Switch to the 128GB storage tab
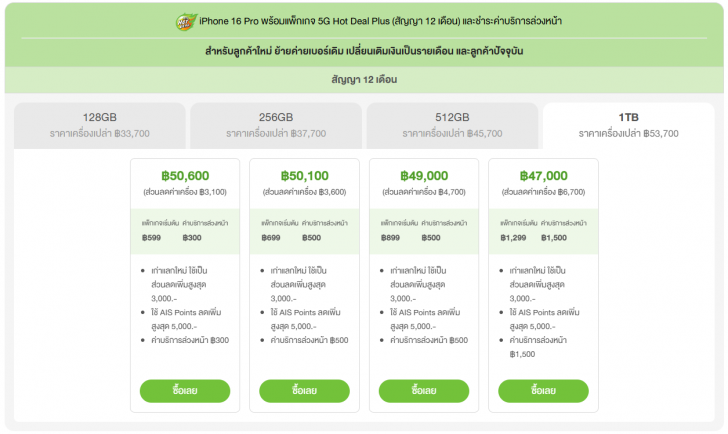 click(100, 124)
